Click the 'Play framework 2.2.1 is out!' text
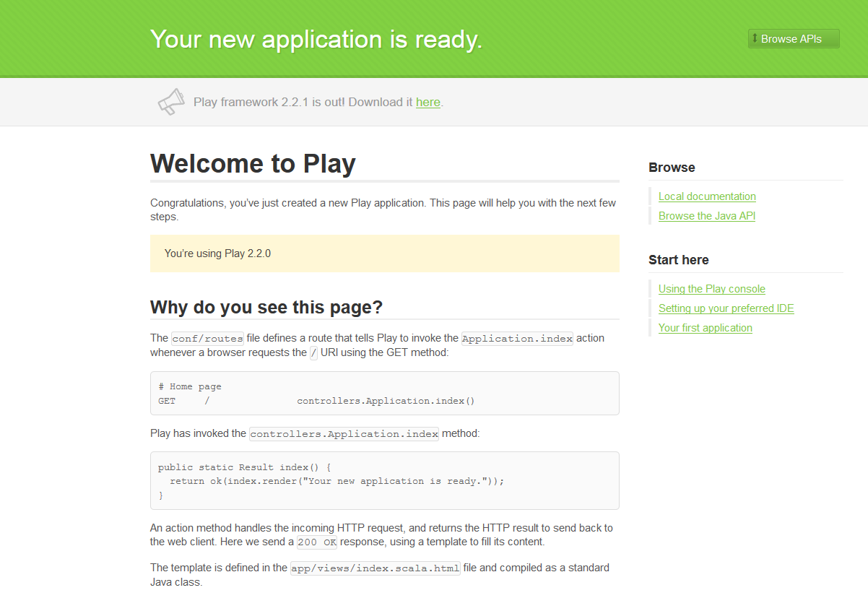This screenshot has height=598, width=868. [269, 103]
